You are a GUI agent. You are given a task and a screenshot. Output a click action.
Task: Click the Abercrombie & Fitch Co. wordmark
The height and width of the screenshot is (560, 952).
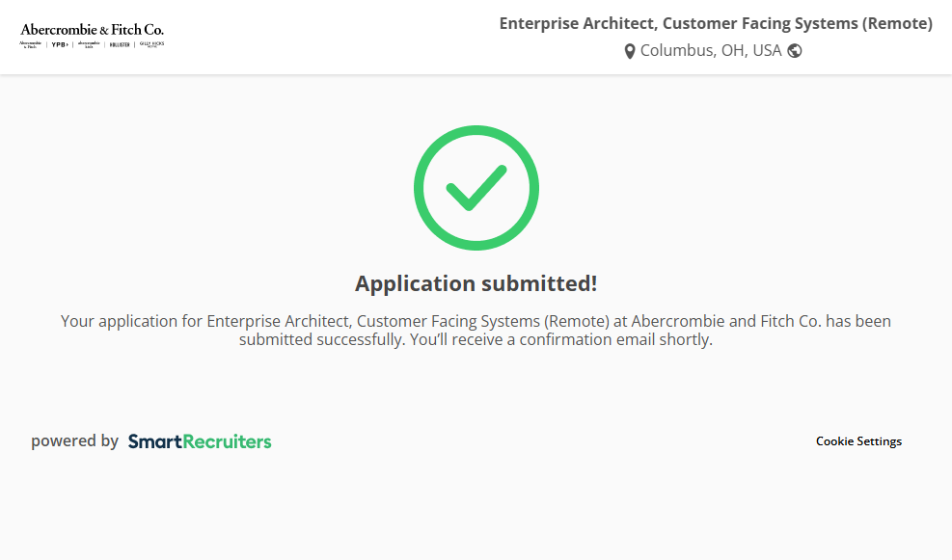click(92, 30)
